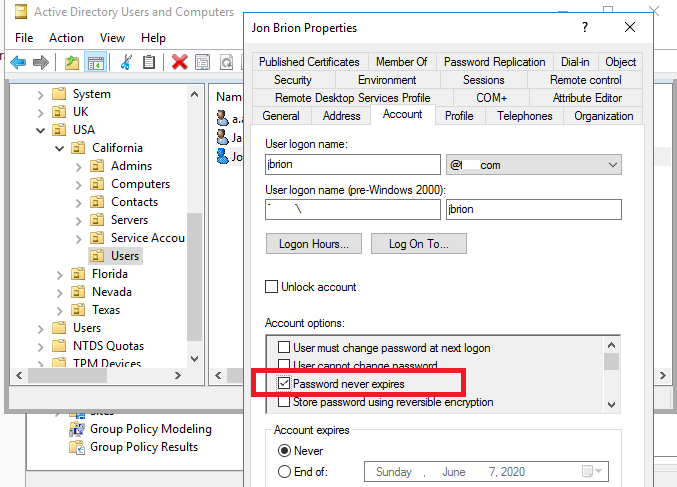Click the a. user icon in list
Viewport: 677px width, 487px height.
[222, 118]
